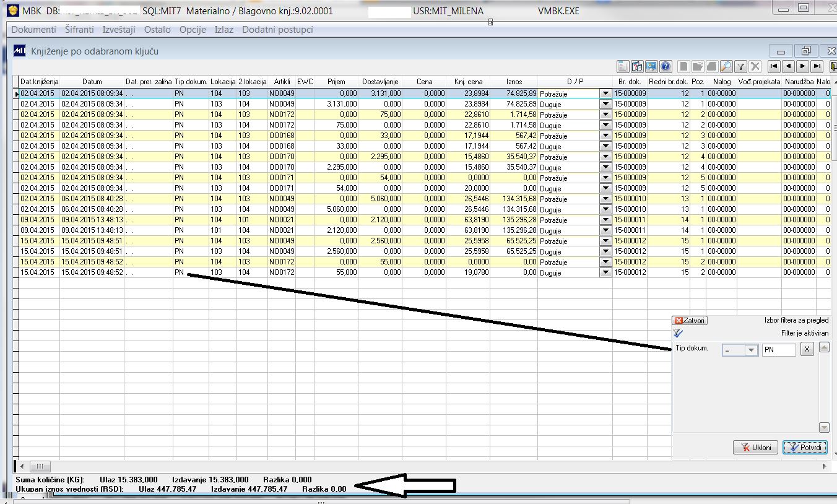The image size is (837, 504).
Task: Open the Izveštaji menu
Action: click(119, 30)
